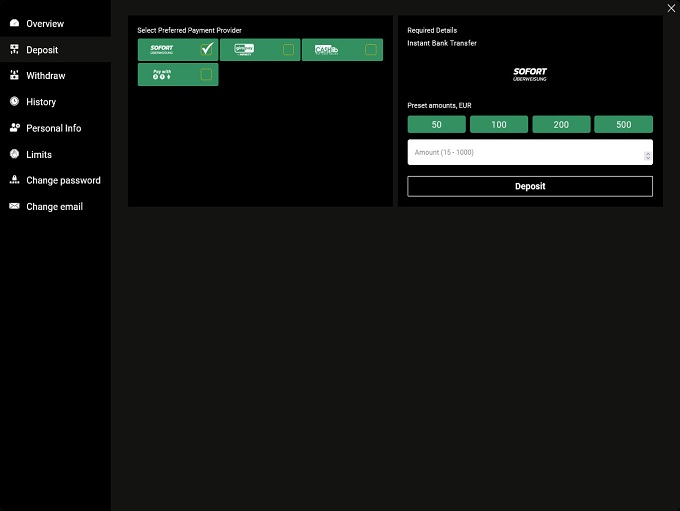Choose the 100 EUR preset amount

coord(499,124)
